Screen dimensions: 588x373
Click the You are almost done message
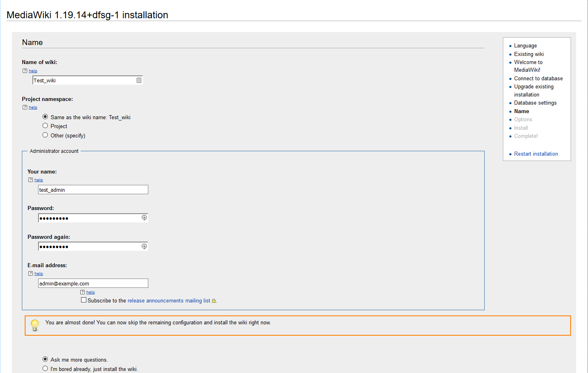pos(158,323)
